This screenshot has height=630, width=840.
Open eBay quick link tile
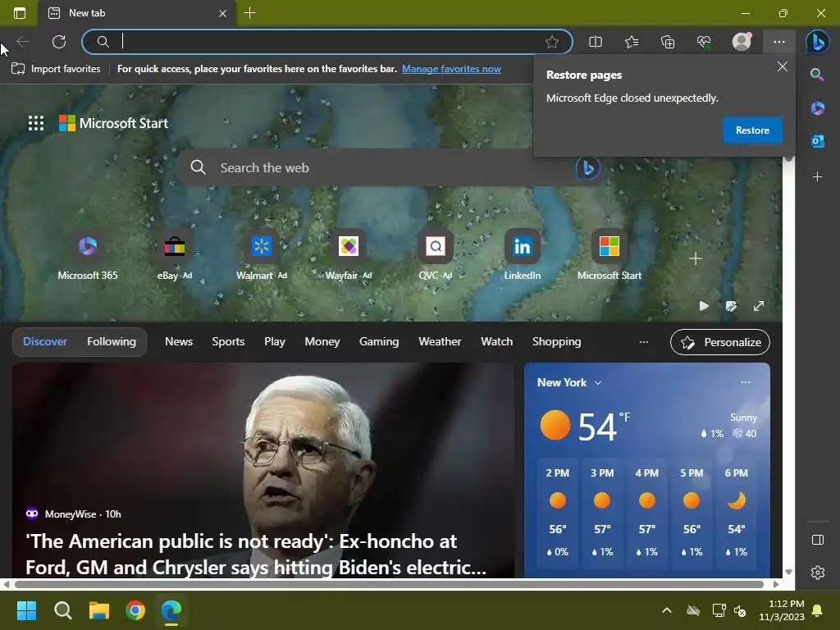click(175, 257)
